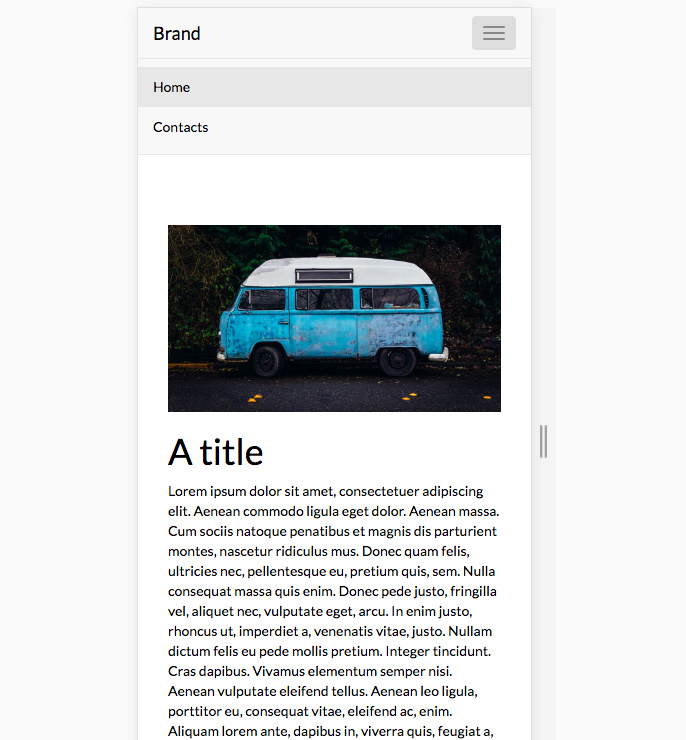Click the text "Cras dapibus"

(x=209, y=671)
